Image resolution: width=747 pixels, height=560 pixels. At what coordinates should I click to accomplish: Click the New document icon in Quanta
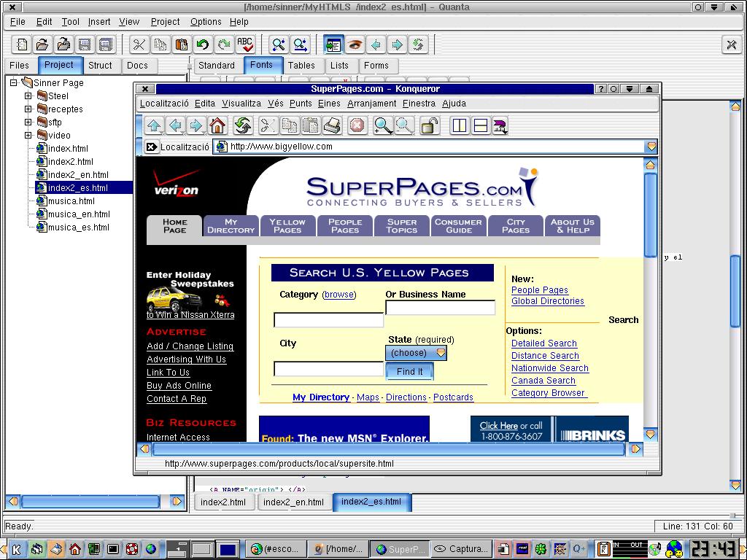21,44
